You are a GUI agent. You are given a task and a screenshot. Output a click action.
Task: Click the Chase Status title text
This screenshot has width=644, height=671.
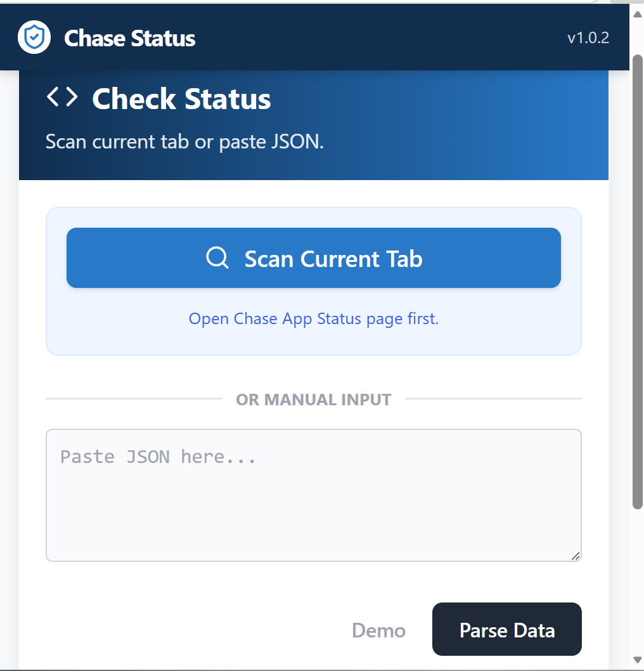click(x=130, y=38)
